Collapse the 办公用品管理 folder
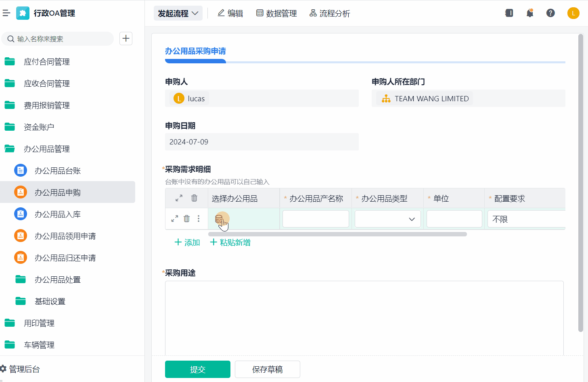 tap(46, 149)
